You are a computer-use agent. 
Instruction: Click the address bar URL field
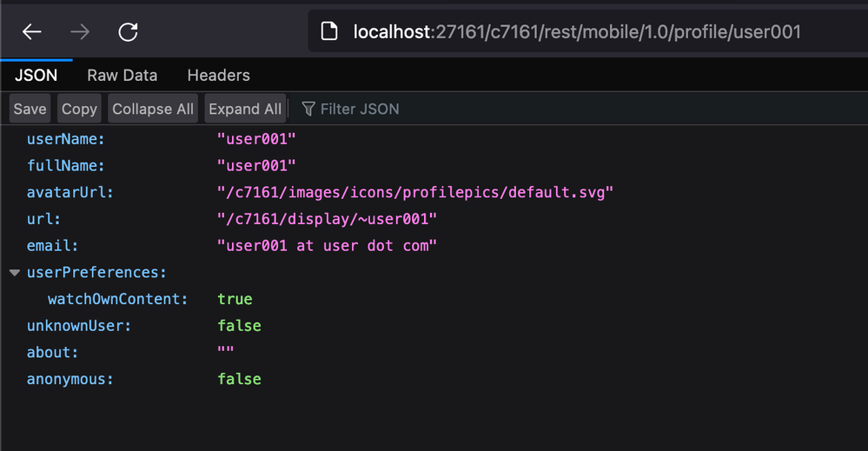pos(588,31)
